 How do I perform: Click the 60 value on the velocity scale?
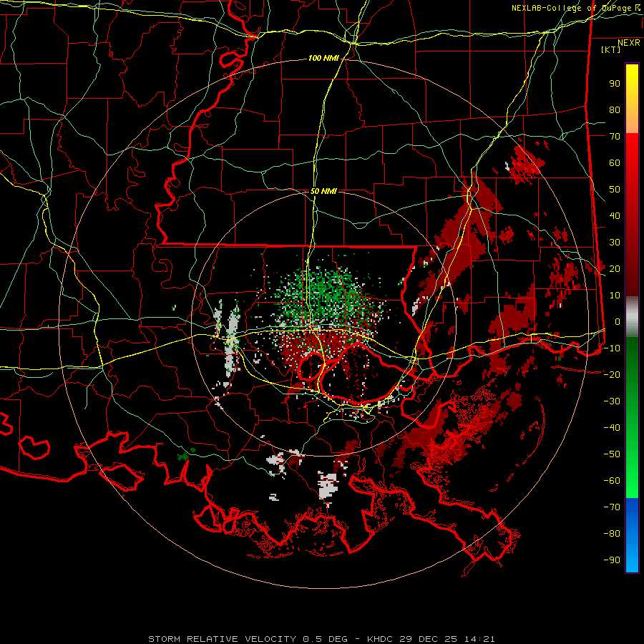(x=615, y=163)
